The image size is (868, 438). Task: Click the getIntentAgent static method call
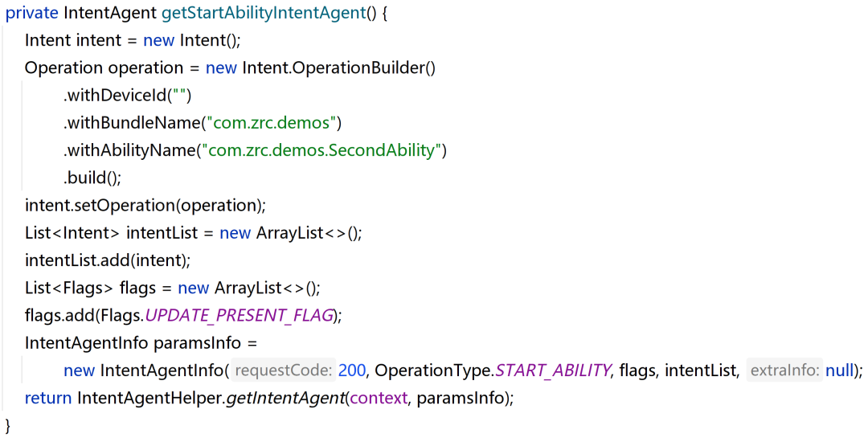[285, 398]
